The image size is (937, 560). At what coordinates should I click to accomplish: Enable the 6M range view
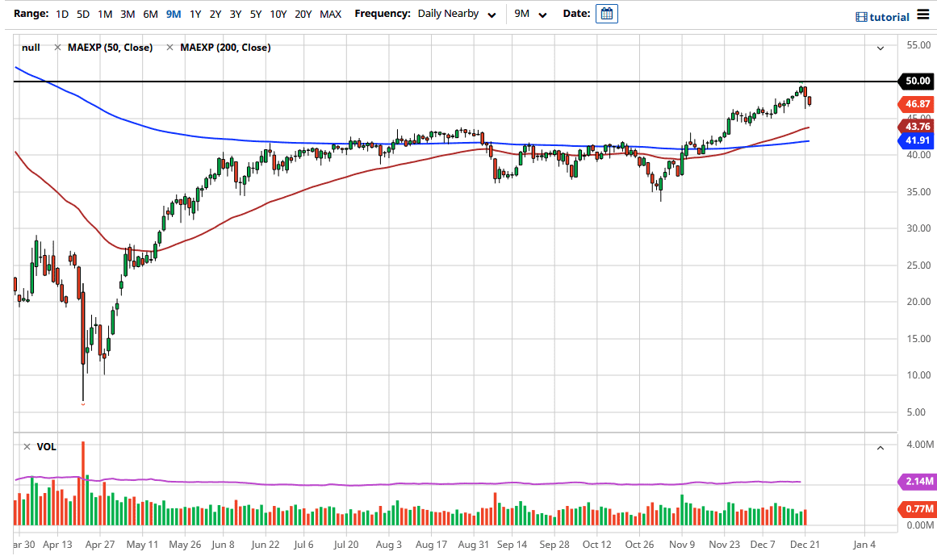click(x=149, y=13)
